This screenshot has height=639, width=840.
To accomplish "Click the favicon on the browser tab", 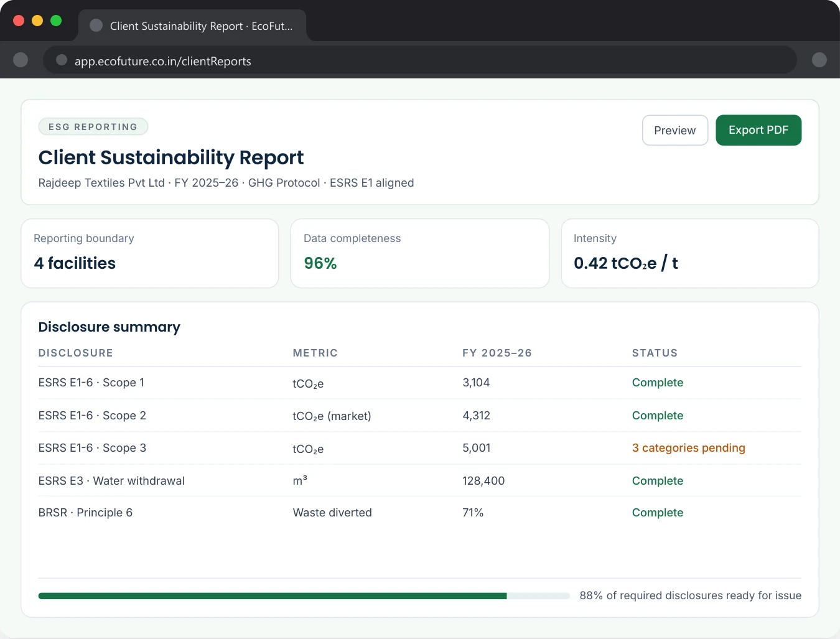I will 96,25.
